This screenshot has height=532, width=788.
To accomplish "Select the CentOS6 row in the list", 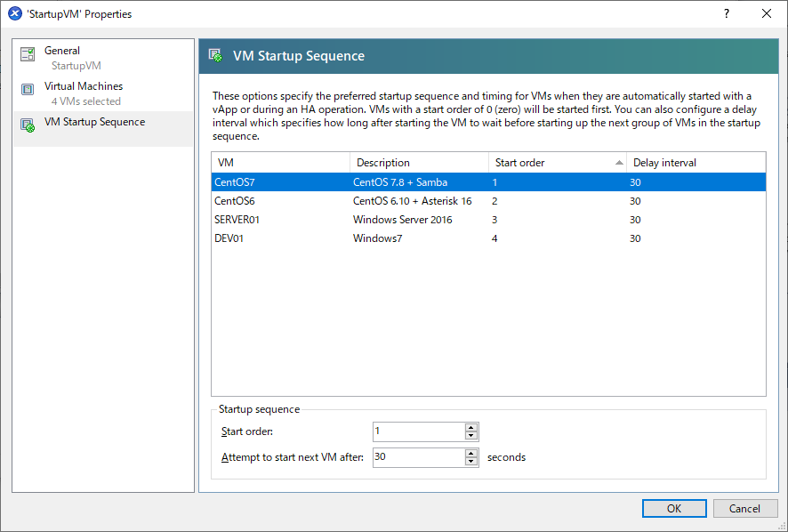I will tap(488, 201).
